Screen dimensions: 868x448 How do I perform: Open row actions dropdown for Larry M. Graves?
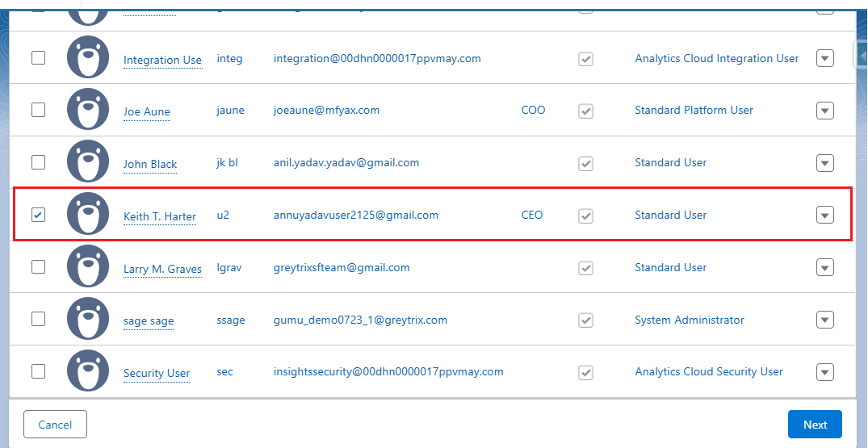[824, 267]
